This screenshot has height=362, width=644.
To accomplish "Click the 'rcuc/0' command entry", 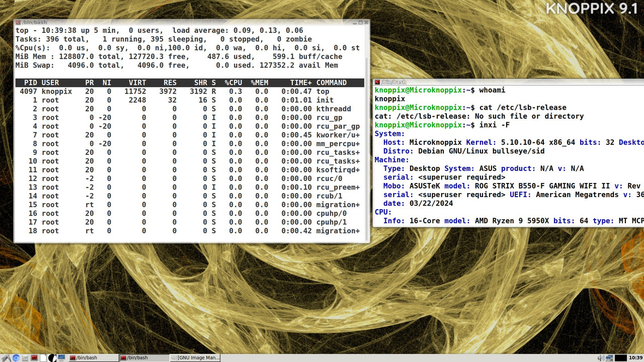I will (x=329, y=178).
